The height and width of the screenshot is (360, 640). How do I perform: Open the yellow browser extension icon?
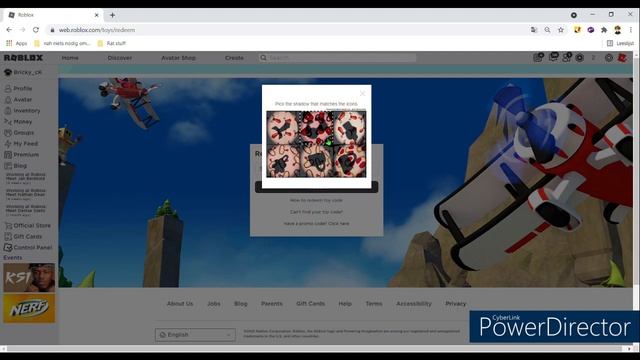[x=577, y=30]
